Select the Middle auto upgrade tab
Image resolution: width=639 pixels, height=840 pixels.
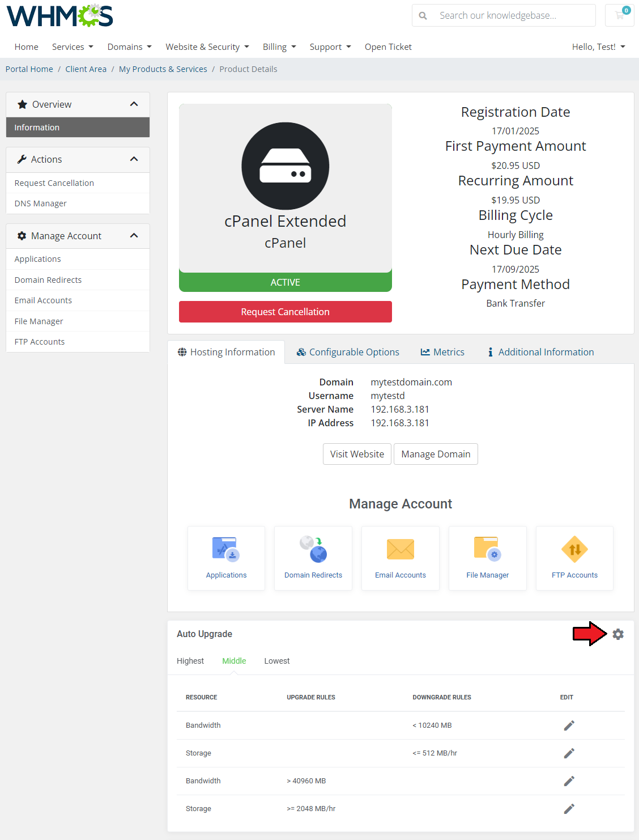click(x=234, y=661)
